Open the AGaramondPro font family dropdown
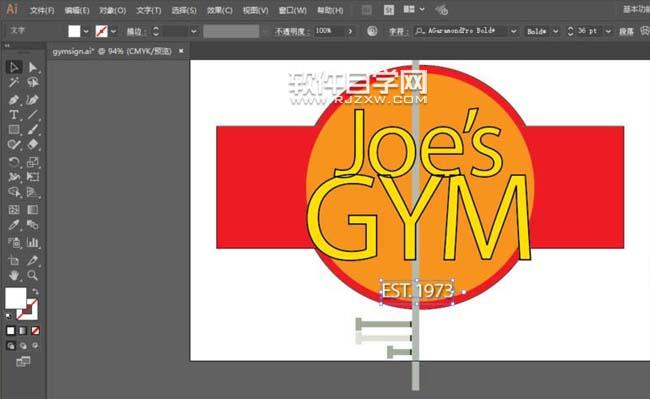The height and width of the screenshot is (399, 650). pos(514,31)
